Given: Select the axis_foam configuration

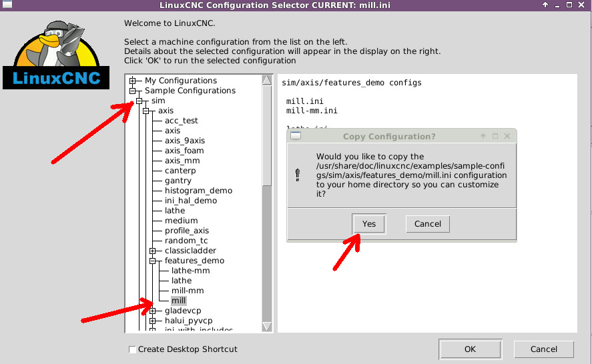Looking at the screenshot, I should (184, 151).
